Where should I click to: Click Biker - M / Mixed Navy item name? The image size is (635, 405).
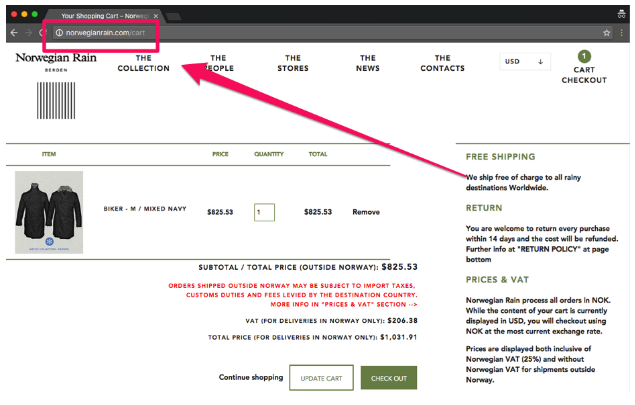click(145, 209)
